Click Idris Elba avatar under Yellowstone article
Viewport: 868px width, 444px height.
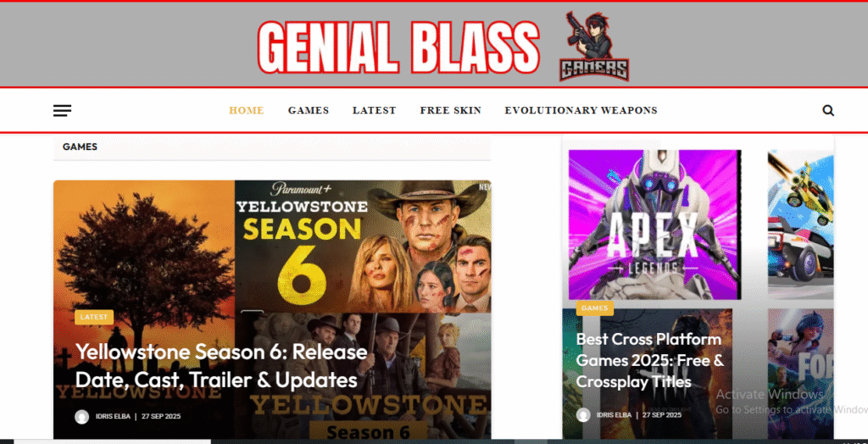(82, 417)
